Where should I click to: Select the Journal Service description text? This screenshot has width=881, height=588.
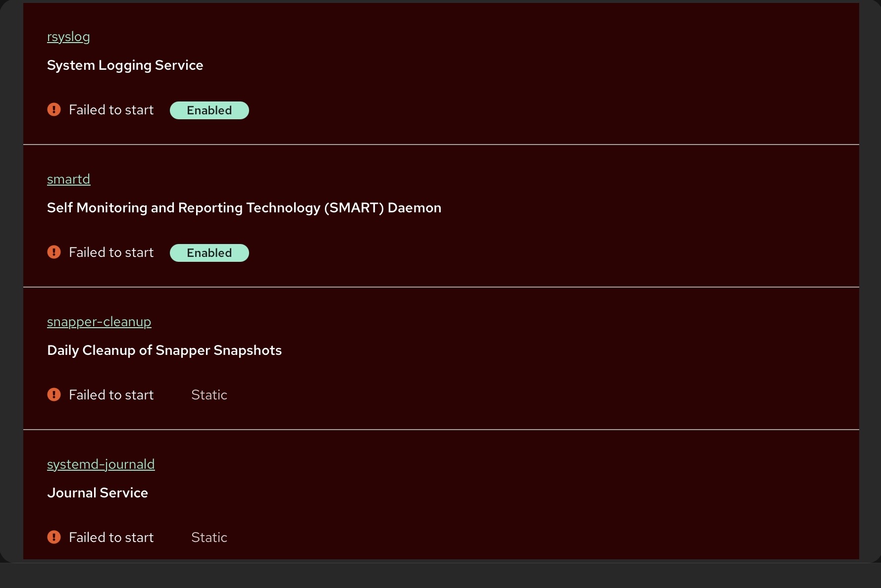pyautogui.click(x=97, y=493)
